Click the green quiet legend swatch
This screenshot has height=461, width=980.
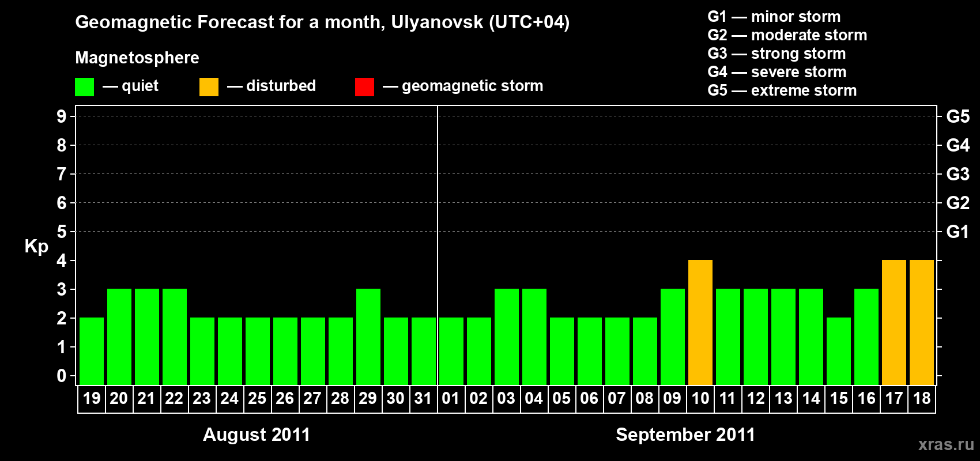coord(84,87)
